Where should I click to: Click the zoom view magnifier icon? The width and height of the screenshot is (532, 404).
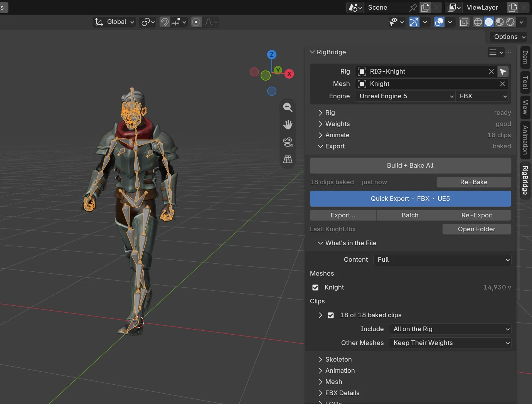pos(288,107)
